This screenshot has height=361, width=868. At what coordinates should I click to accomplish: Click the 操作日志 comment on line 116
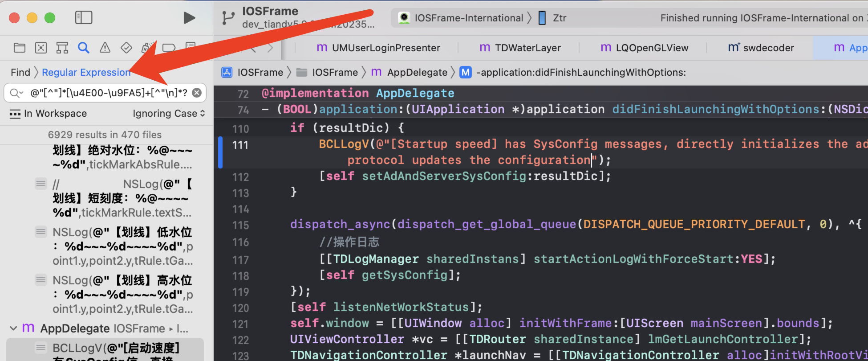349,242
